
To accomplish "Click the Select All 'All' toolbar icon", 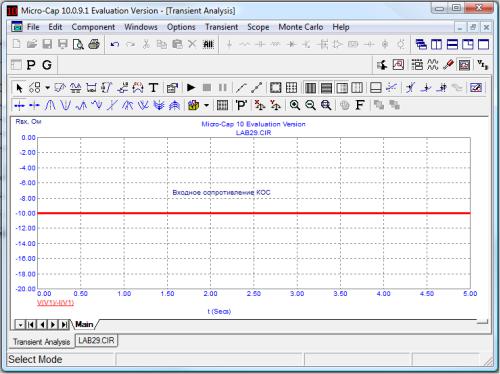I will coord(208,44).
